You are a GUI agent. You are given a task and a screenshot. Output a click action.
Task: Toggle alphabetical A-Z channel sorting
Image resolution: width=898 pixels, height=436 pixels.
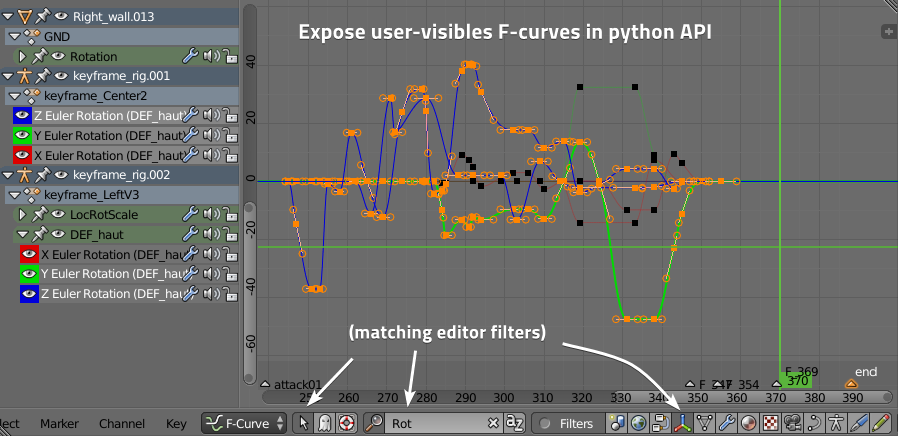tap(515, 423)
